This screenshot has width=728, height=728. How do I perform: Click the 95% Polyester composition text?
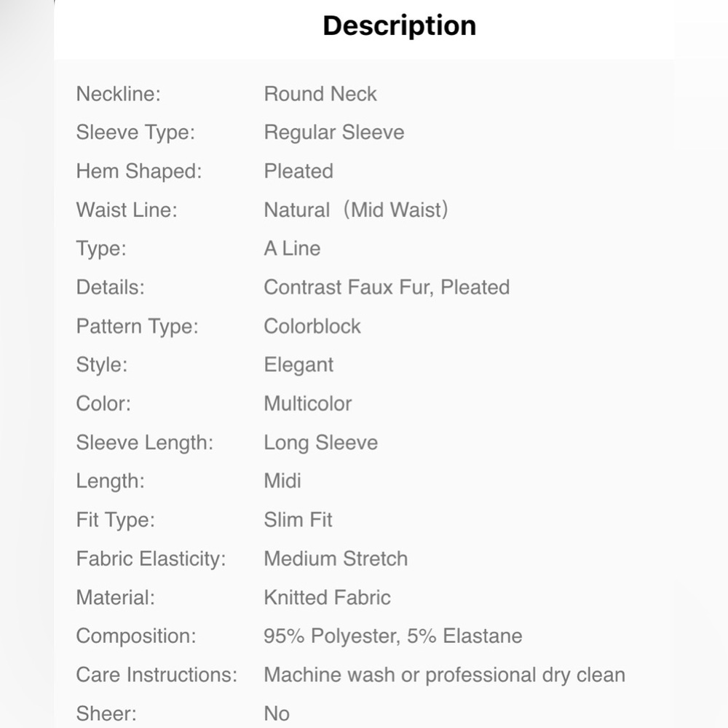pyautogui.click(x=331, y=636)
